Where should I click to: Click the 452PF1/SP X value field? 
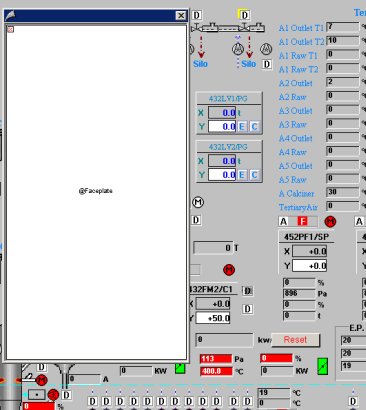(x=310, y=251)
